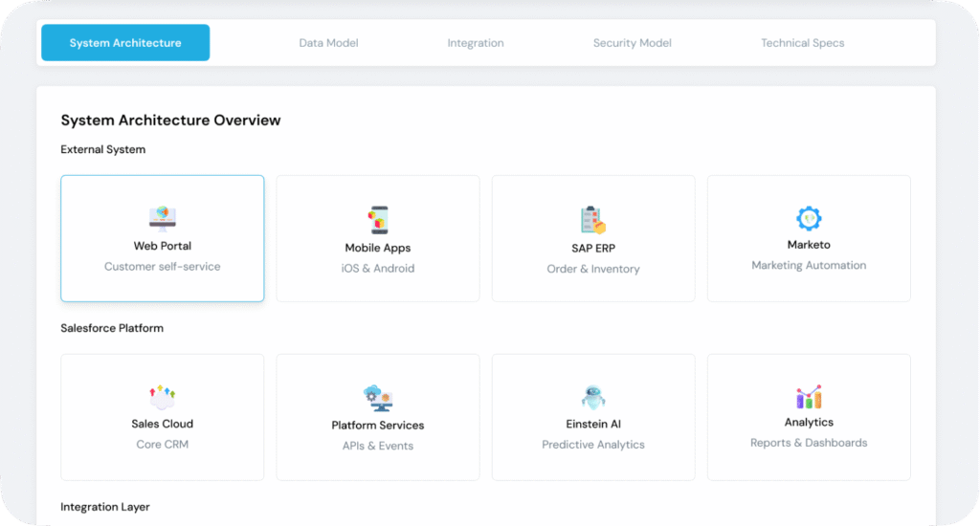Switch to the Data Model tab
This screenshot has height=526, width=980.
328,43
